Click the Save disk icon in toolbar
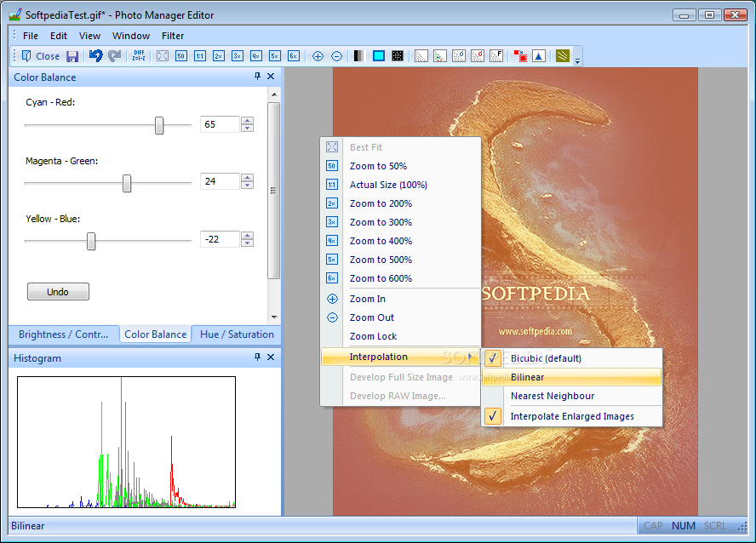Viewport: 756px width, 543px height. (x=72, y=56)
